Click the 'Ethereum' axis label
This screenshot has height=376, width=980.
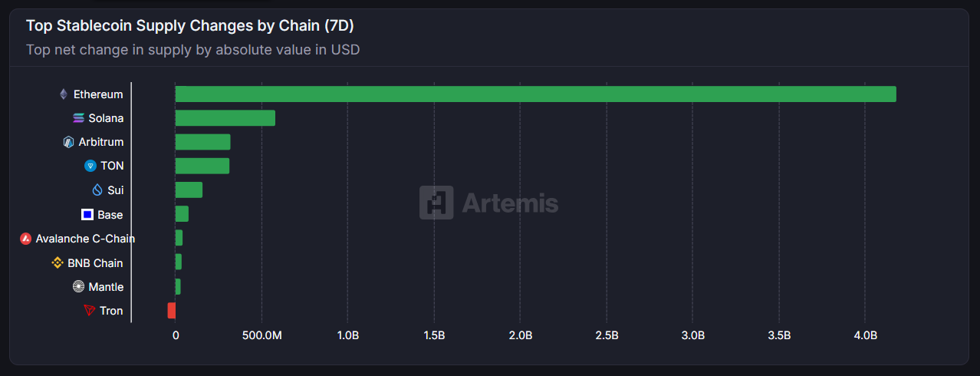[x=98, y=94]
